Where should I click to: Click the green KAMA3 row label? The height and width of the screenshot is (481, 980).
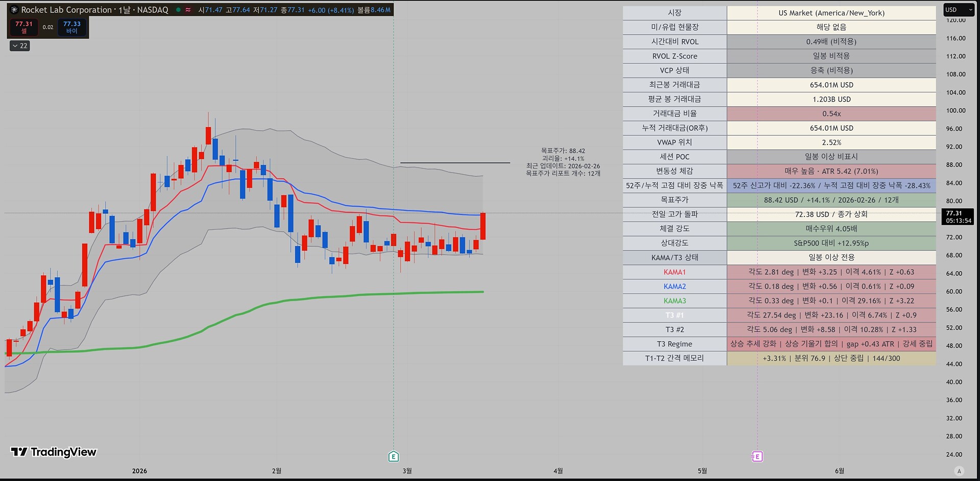coord(675,301)
